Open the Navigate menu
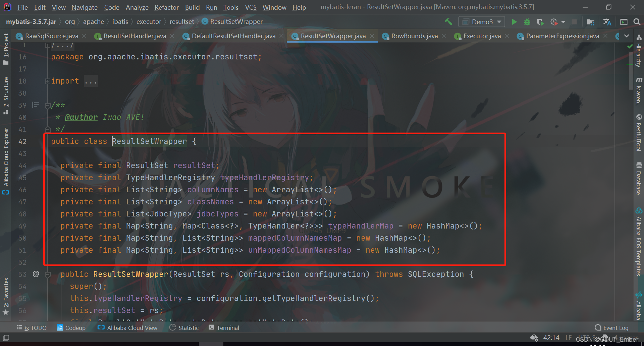Viewport: 644px width, 346px height. coord(85,7)
